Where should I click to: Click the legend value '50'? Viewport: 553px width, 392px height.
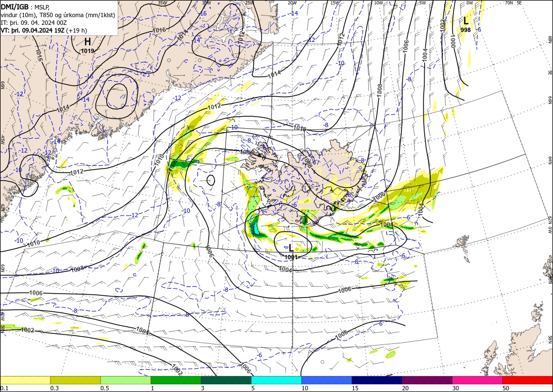[506, 388]
